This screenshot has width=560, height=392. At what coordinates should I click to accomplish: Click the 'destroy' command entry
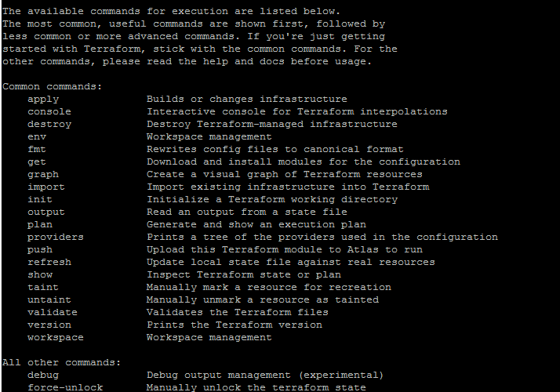point(49,125)
